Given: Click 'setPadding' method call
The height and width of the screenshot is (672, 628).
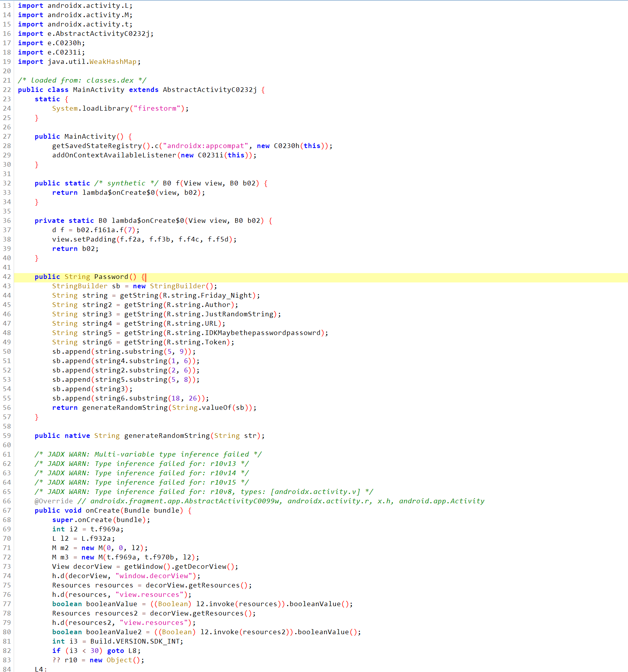Looking at the screenshot, I should (x=94, y=239).
